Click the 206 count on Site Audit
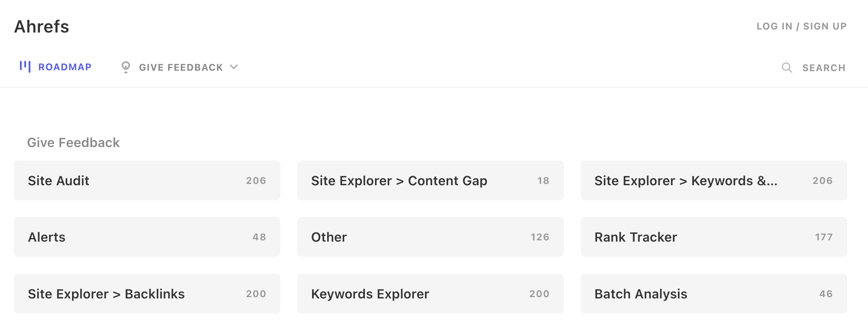Screen dimensions: 868x321 tap(257, 180)
